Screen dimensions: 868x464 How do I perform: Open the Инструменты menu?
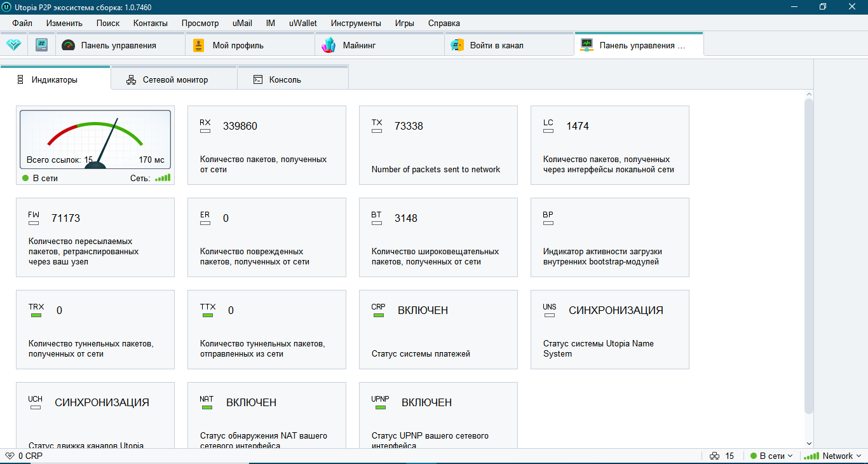click(356, 23)
